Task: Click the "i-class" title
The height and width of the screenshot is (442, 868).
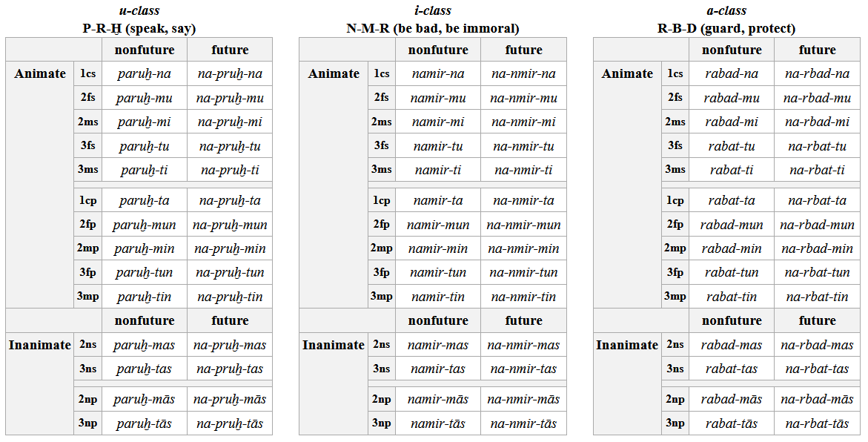Action: [x=433, y=10]
